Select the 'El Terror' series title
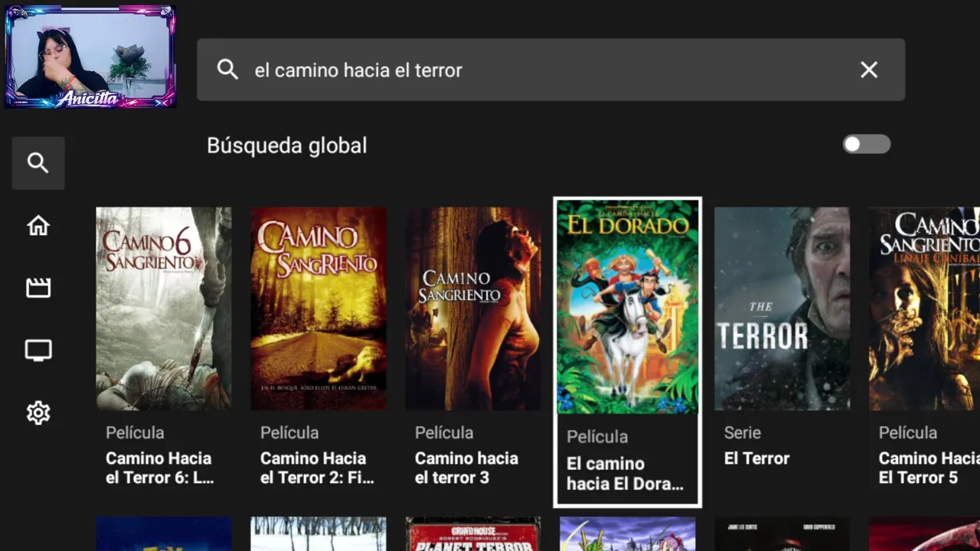980x551 pixels. click(756, 458)
